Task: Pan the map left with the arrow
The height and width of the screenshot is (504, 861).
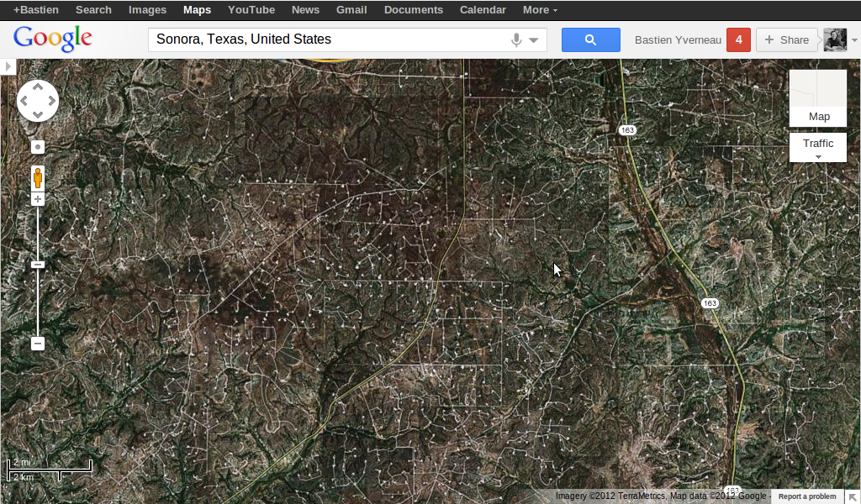Action: pyautogui.click(x=24, y=101)
